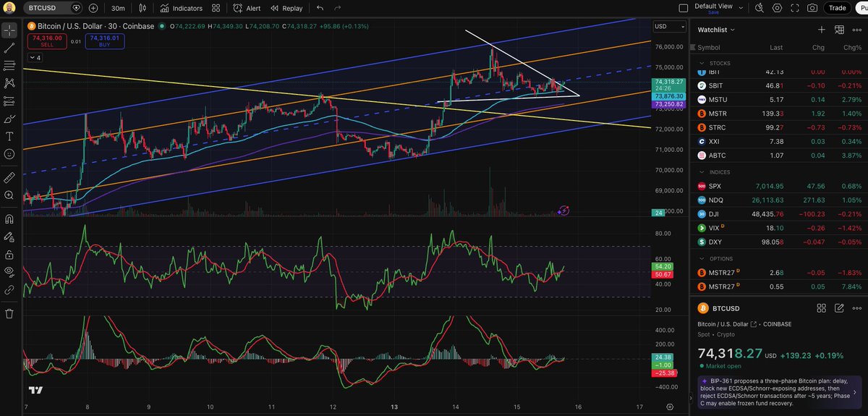Select the trend line drawing tool
868x416 pixels.
(9, 48)
